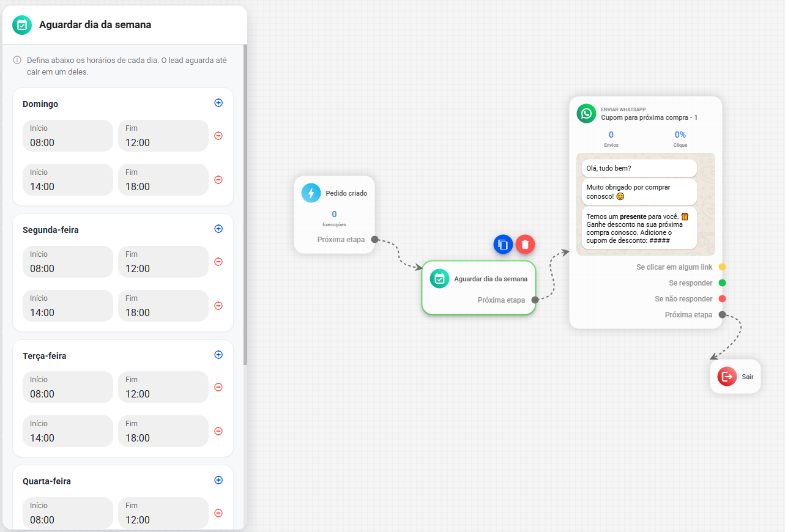Image resolution: width=785 pixels, height=532 pixels.
Task: Click the WhatsApp icon on the message node
Action: click(587, 113)
